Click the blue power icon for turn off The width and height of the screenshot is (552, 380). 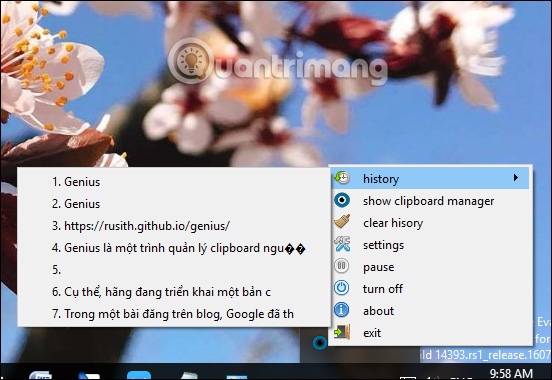(x=342, y=288)
